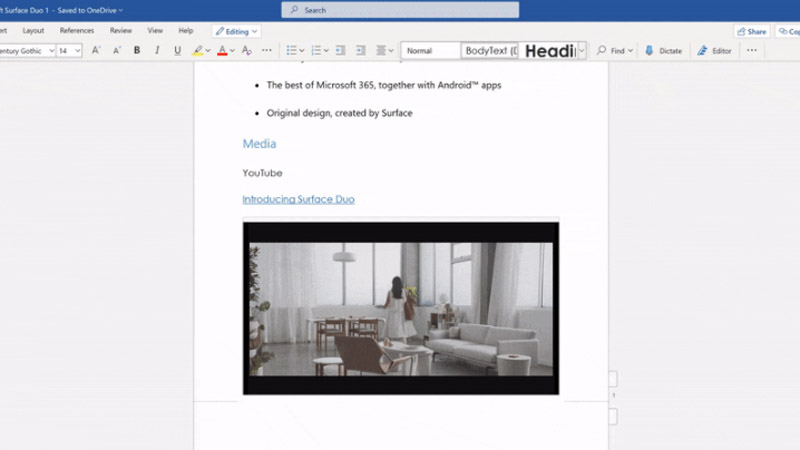800x450 pixels.
Task: Start Dictate with the microphone icon
Action: [x=663, y=50]
